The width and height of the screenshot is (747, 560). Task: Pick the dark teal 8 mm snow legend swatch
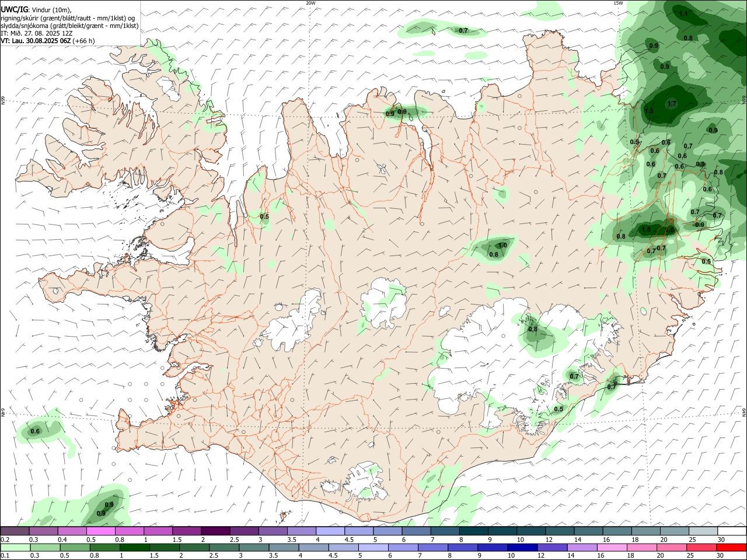[x=473, y=531]
